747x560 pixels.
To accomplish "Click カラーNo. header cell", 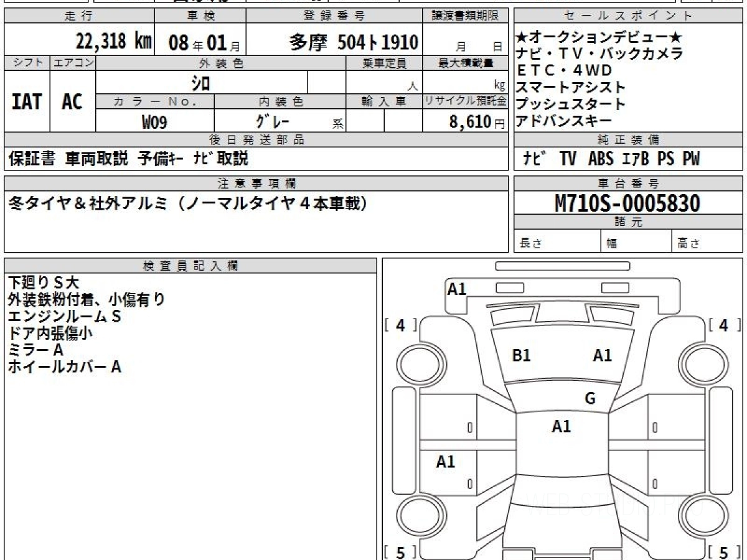I will point(155,101).
